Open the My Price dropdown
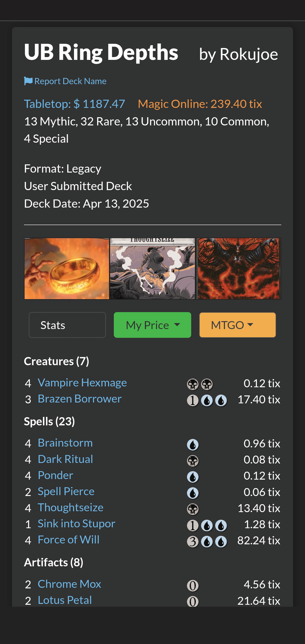 pos(152,325)
